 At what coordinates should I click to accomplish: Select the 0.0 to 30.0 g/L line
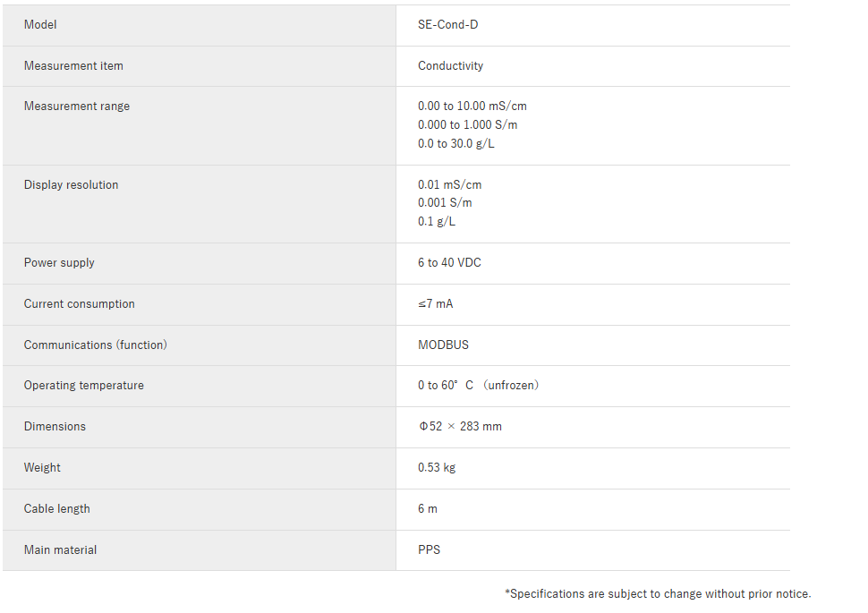[456, 144]
